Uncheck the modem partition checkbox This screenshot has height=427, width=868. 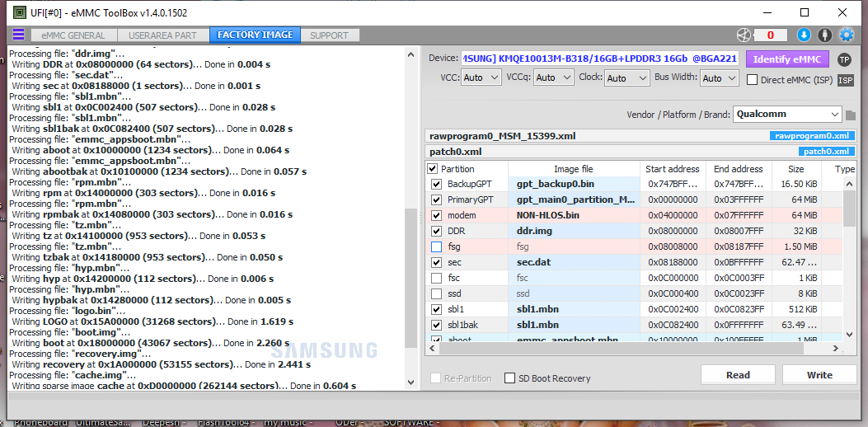click(x=436, y=215)
